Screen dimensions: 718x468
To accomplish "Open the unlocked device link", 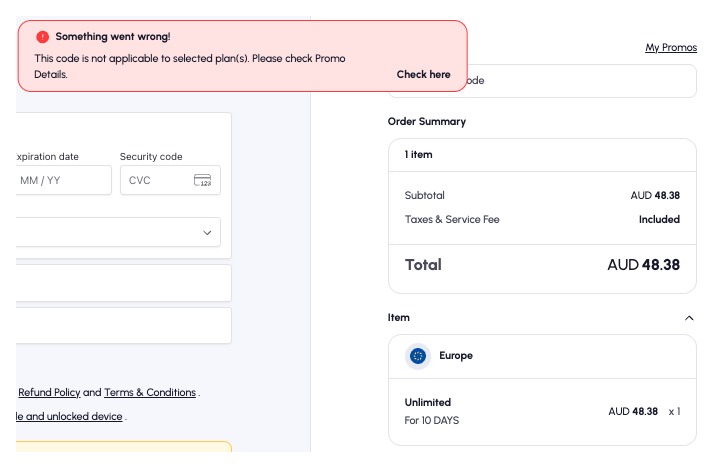I will [x=70, y=416].
